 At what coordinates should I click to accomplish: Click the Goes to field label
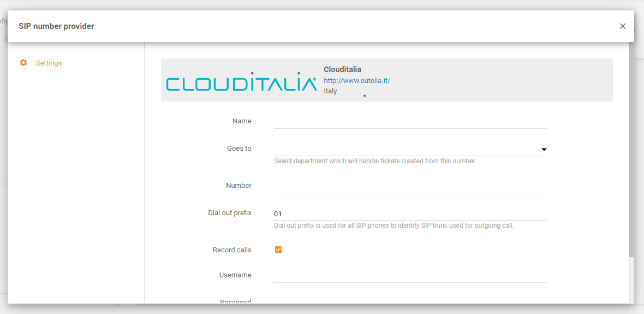tap(239, 149)
